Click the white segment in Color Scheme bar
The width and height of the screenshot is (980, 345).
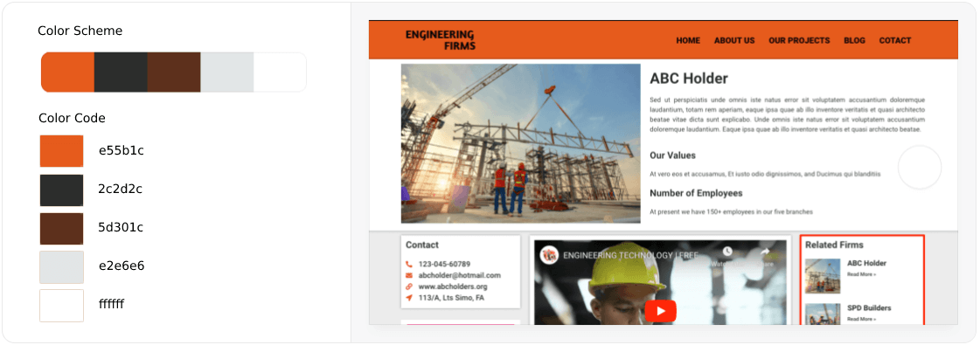pyautogui.click(x=280, y=72)
